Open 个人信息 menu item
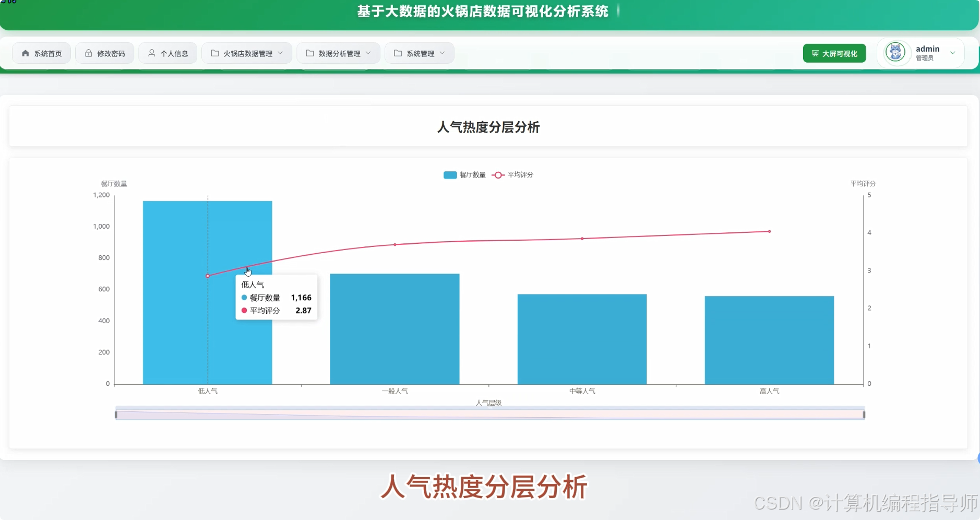The width and height of the screenshot is (980, 520). pyautogui.click(x=168, y=53)
